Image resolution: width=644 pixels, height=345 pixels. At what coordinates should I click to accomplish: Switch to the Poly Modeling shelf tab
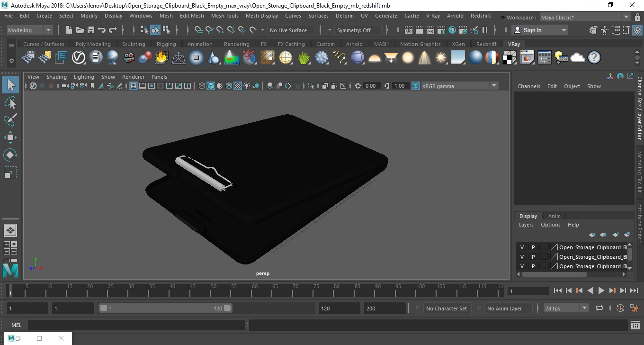click(x=93, y=44)
